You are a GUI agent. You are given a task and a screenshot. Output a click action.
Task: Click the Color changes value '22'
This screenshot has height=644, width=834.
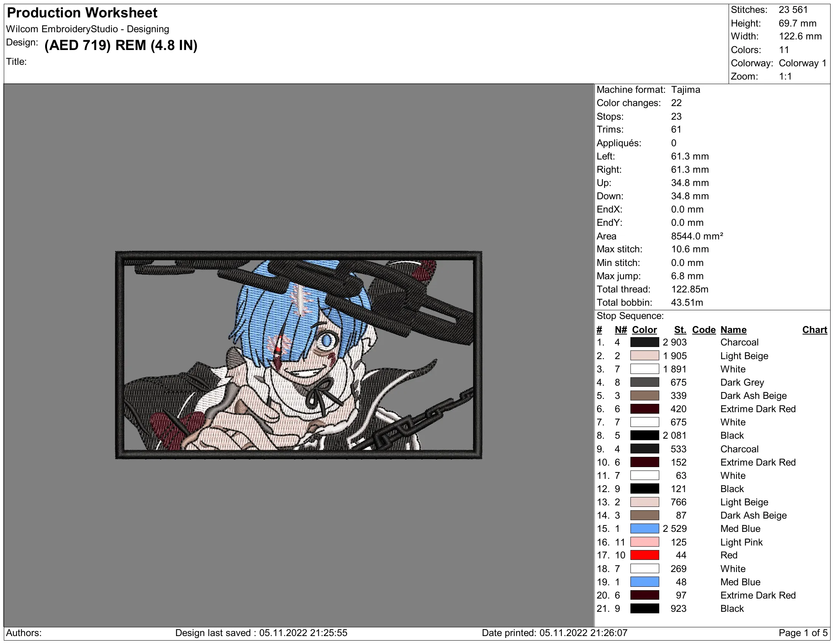click(676, 103)
